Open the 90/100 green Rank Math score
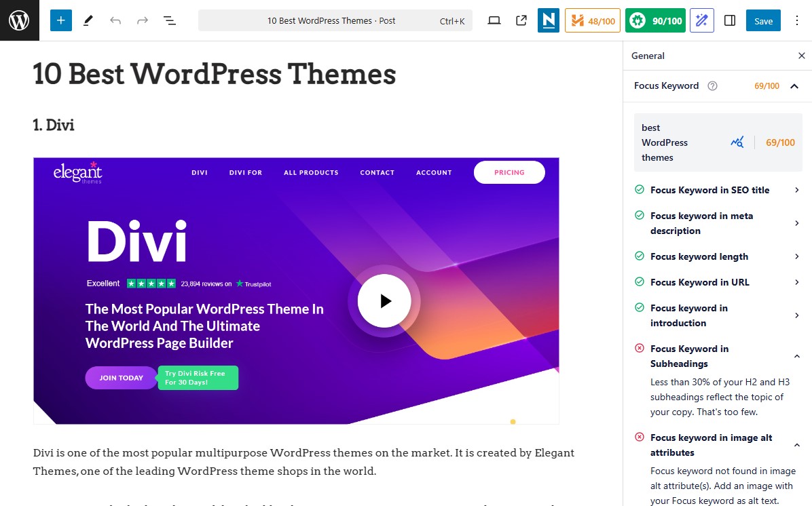Viewport: 812px width, 506px height. tap(655, 21)
